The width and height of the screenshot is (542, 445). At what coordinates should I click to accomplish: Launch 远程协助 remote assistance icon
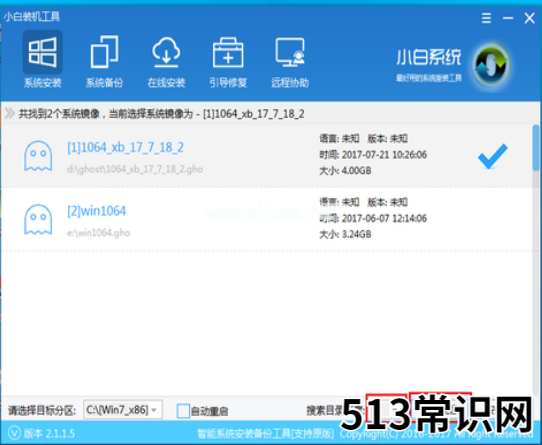290,52
